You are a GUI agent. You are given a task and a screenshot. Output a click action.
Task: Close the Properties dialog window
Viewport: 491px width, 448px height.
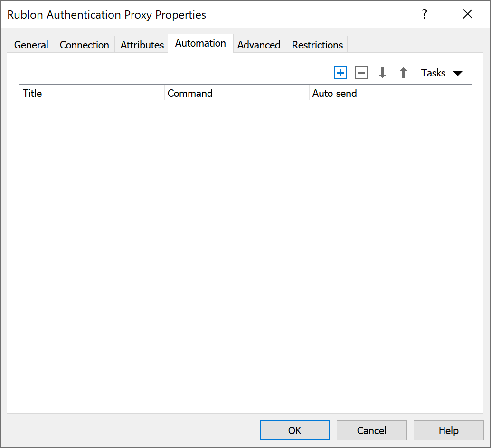click(x=468, y=14)
